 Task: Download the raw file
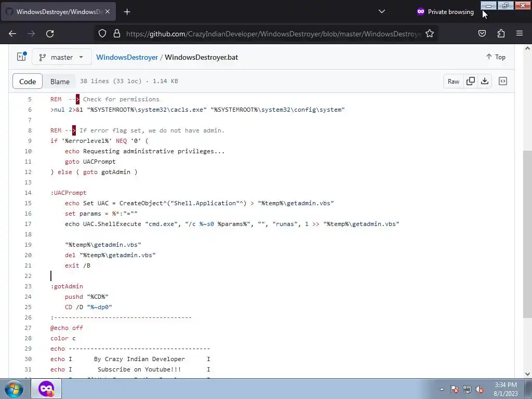(x=485, y=81)
